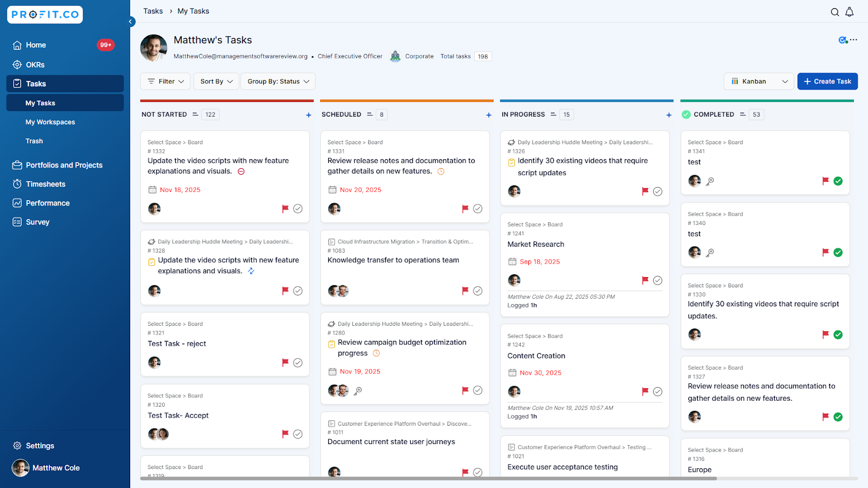The height and width of the screenshot is (488, 868).
Task: Mark task #1332 video scripts as complete
Action: (x=298, y=209)
